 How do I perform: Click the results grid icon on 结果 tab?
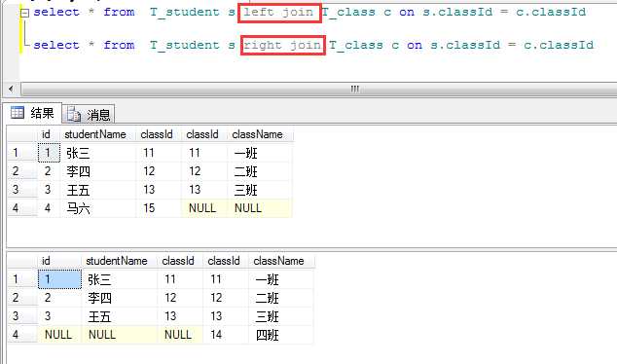pyautogui.click(x=18, y=113)
